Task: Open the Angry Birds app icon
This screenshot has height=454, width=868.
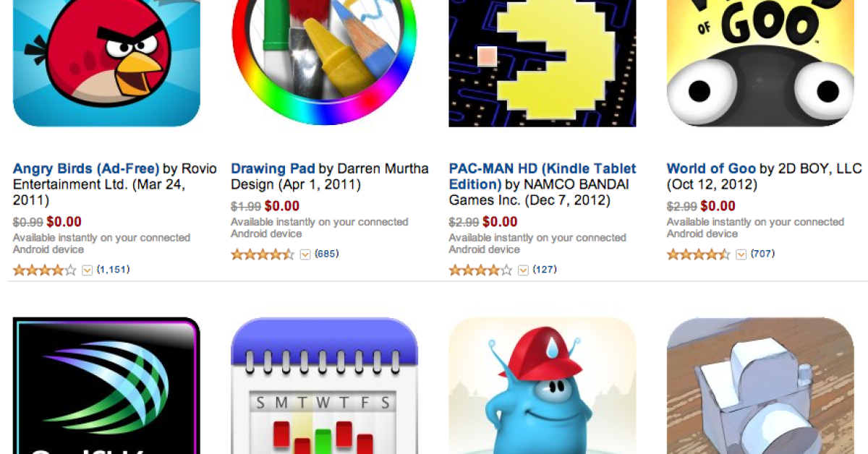Action: point(106,64)
